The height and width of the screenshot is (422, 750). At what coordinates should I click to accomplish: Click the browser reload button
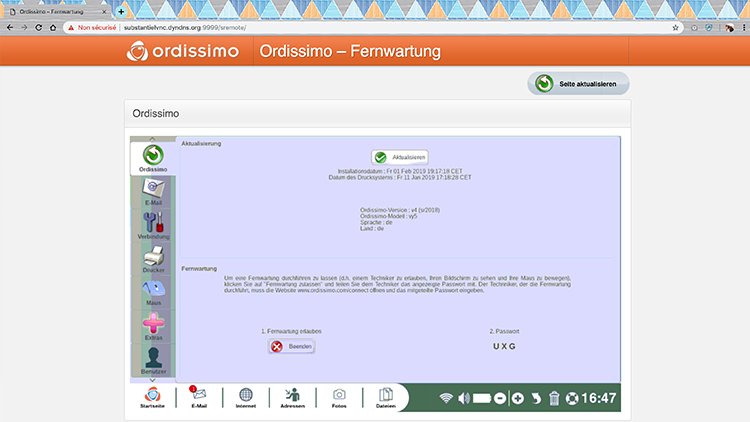pos(38,28)
